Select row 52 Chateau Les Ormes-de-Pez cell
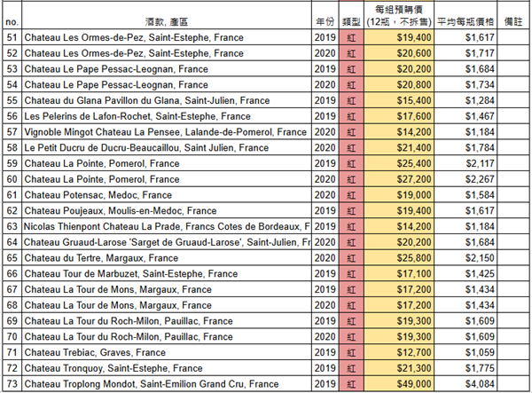 tap(167, 53)
